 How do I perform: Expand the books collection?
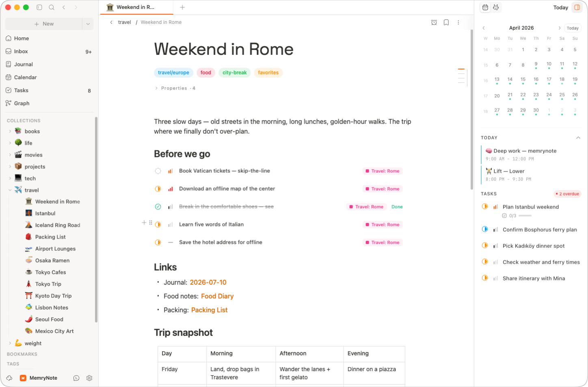10,131
